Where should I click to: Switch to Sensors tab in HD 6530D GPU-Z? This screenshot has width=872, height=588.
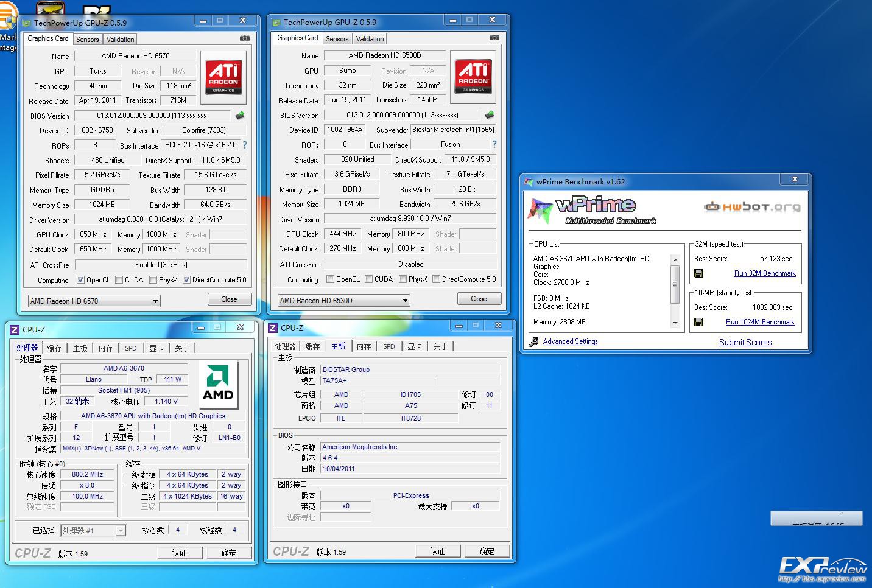(x=337, y=38)
